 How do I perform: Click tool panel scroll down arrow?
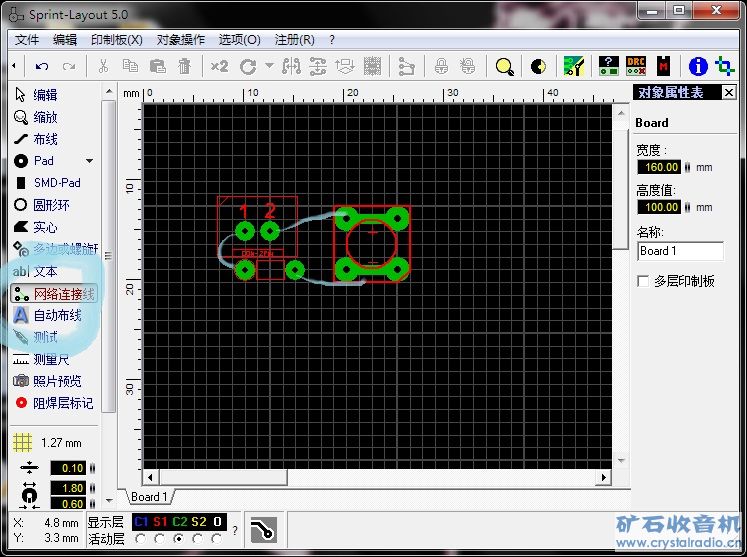(x=109, y=500)
